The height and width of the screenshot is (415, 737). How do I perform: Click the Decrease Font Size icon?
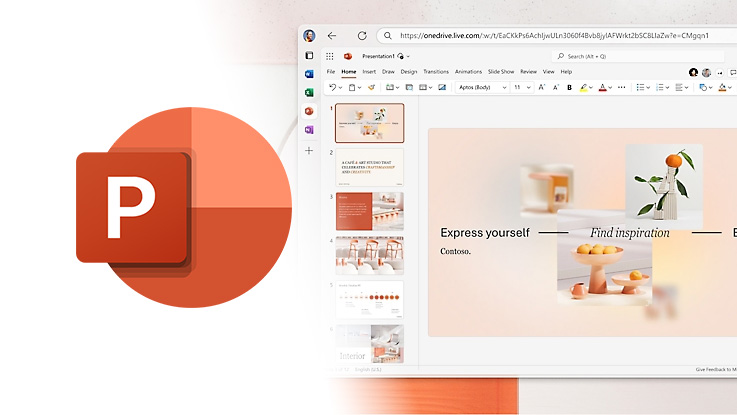click(556, 87)
